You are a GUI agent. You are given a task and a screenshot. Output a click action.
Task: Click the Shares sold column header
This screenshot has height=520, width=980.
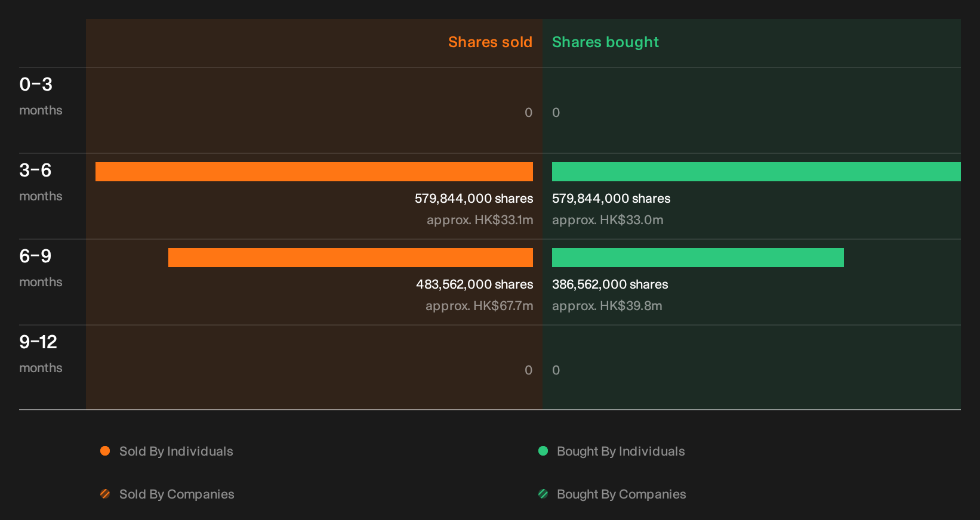coord(490,42)
